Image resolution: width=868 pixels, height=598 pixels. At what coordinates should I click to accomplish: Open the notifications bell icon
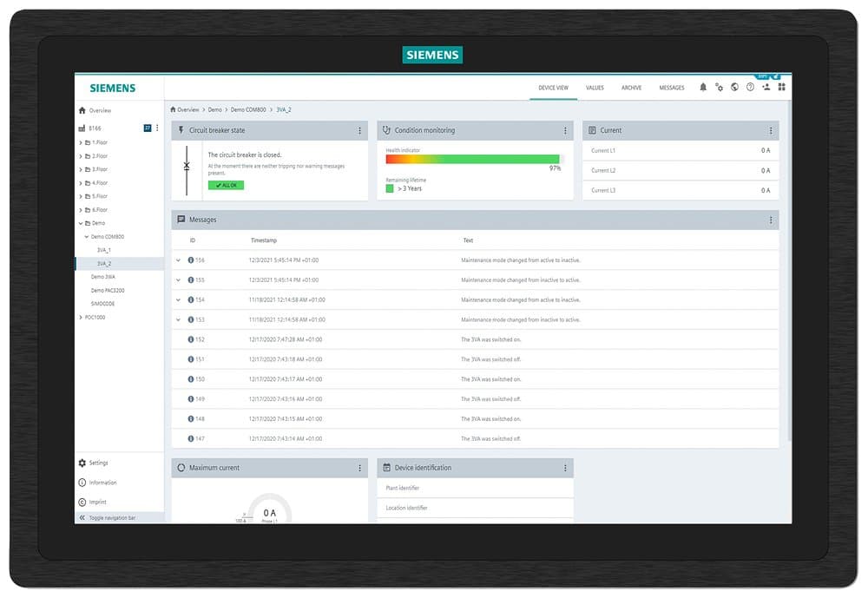pos(703,88)
